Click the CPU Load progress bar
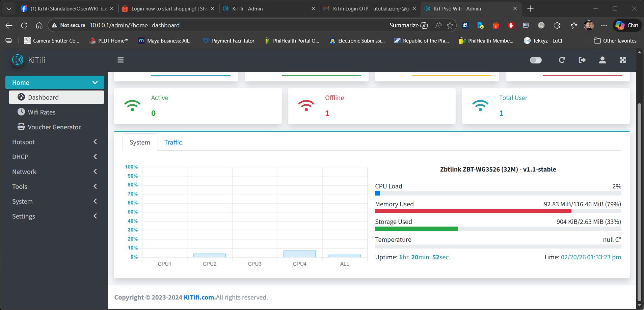The image size is (644, 310). coord(498,193)
